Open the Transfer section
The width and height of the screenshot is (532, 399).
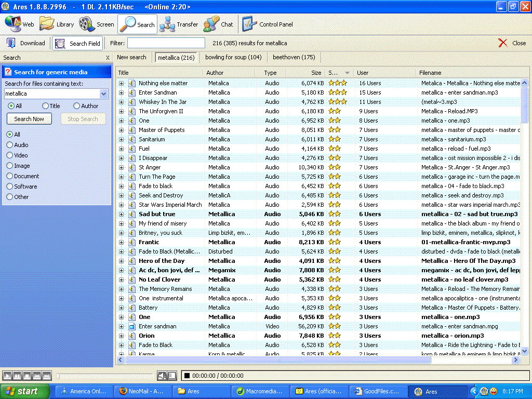179,24
